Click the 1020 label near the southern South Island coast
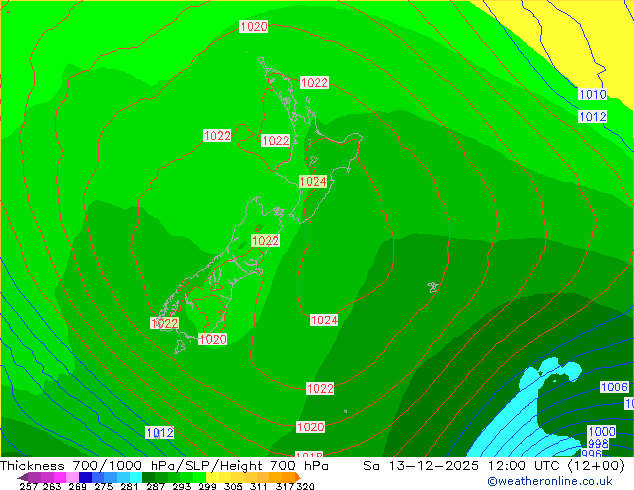Screen dimensions: 634x490 pos(212,339)
